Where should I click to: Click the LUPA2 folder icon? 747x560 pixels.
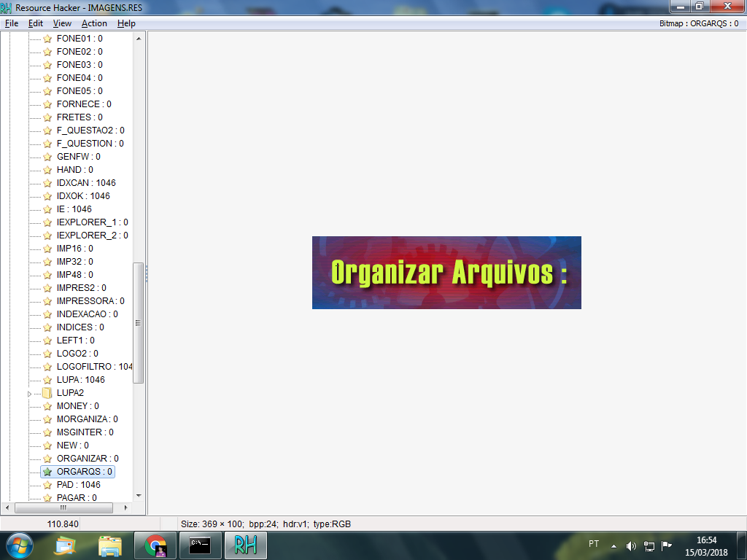coord(47,393)
